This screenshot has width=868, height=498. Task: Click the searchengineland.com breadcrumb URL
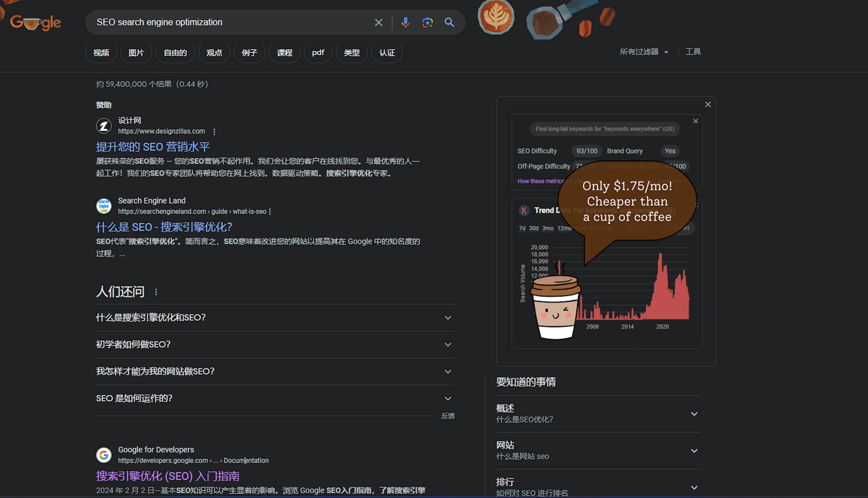point(192,212)
